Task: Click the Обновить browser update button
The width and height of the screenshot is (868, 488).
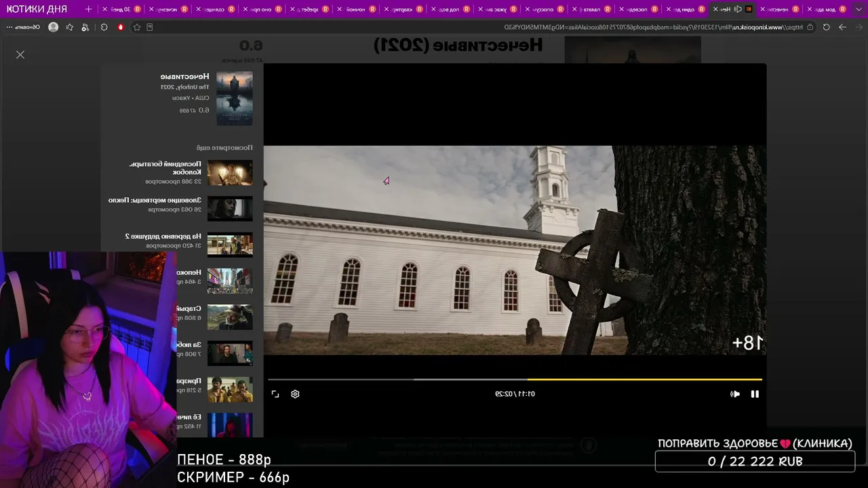Action: [27, 27]
